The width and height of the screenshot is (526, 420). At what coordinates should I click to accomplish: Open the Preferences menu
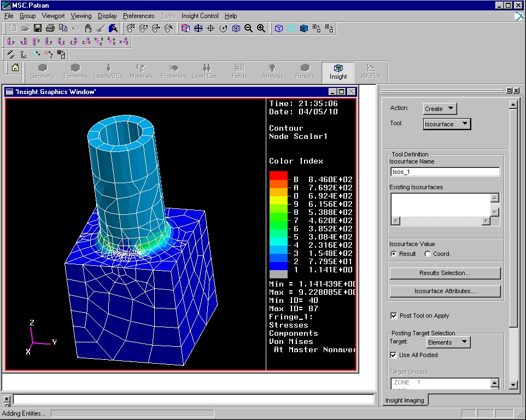tap(138, 16)
